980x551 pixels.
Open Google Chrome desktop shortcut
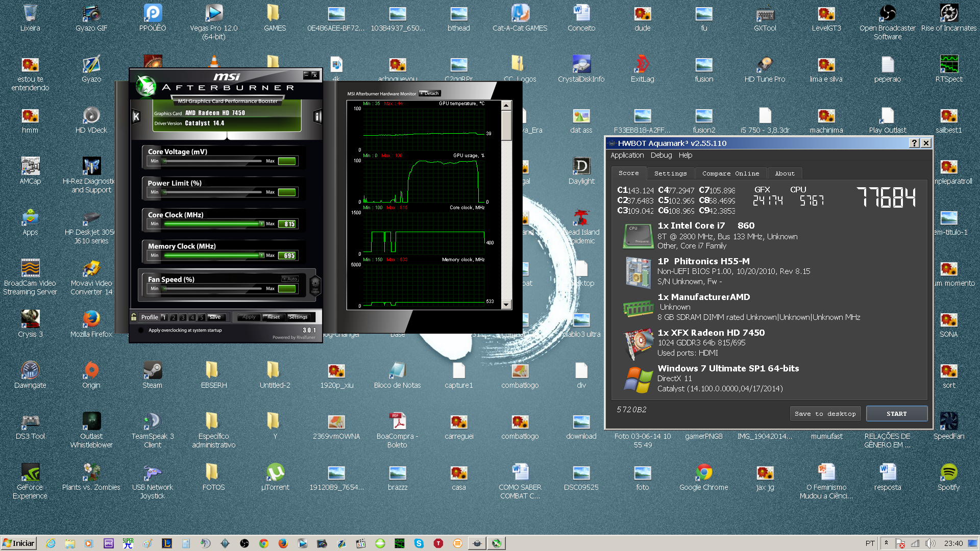click(x=704, y=477)
